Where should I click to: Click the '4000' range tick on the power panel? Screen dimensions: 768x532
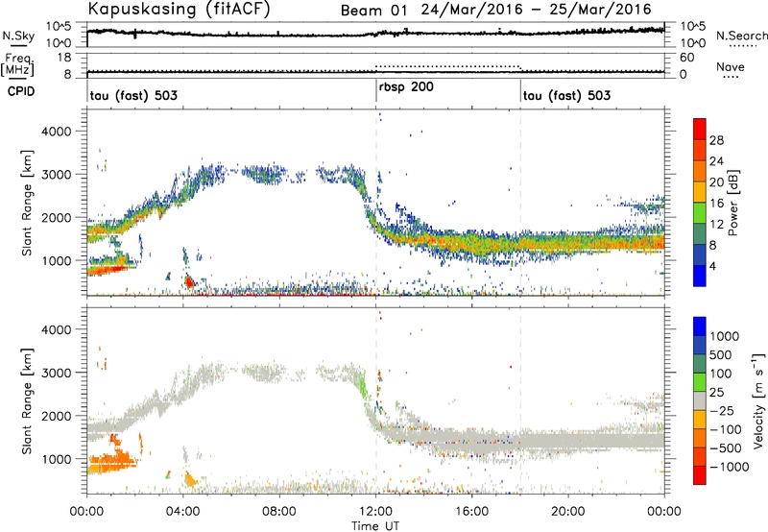tap(56, 132)
